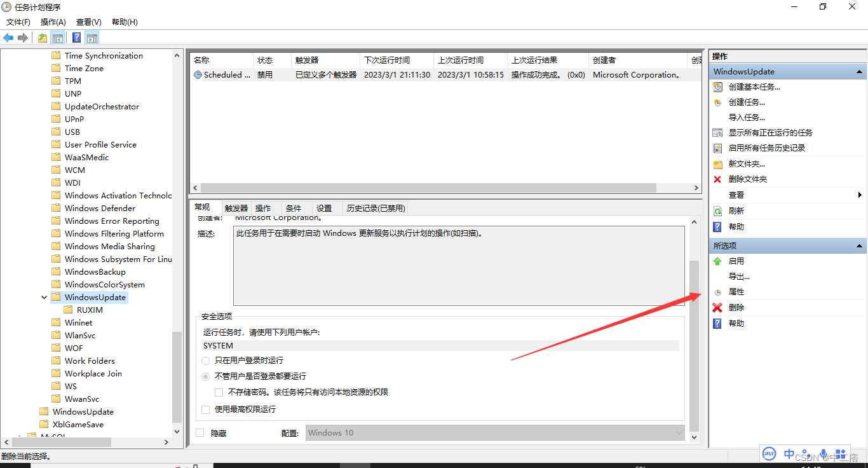Click the details pane scroll-down arrow

pyautogui.click(x=694, y=437)
